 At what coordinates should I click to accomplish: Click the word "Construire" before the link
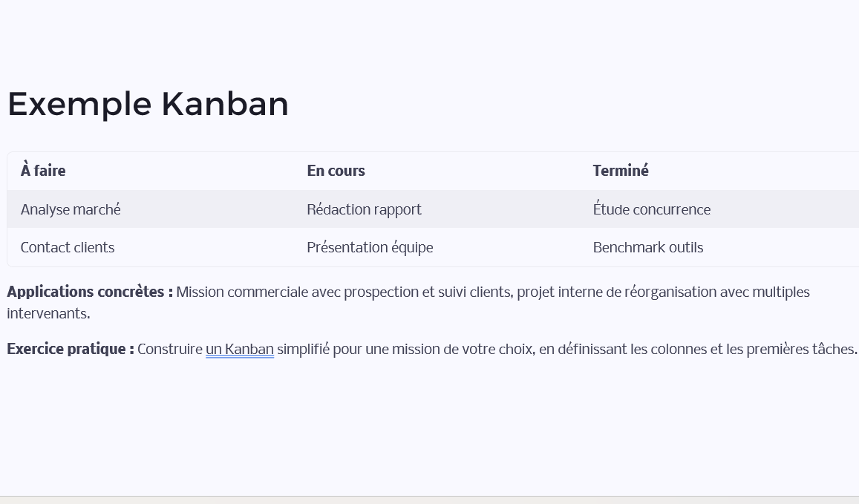(x=170, y=349)
